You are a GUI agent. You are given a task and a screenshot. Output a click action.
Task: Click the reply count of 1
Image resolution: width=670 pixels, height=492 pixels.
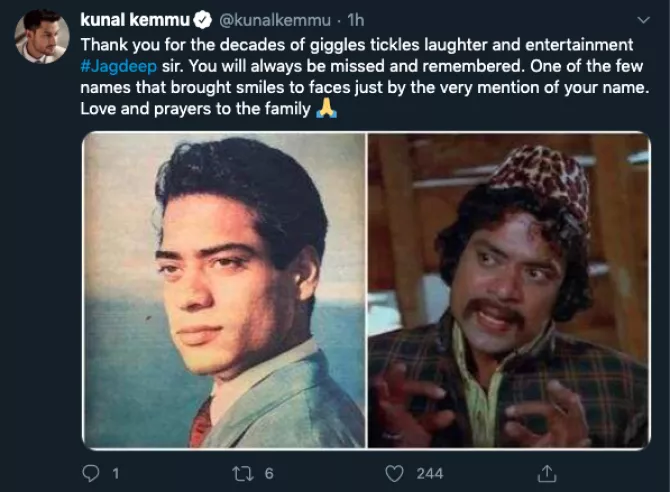coord(115,472)
